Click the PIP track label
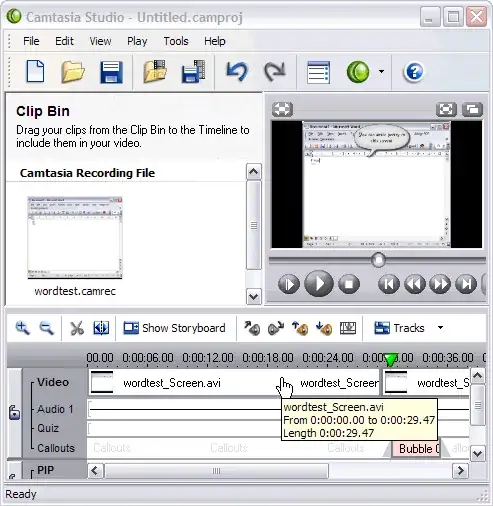 tap(45, 470)
